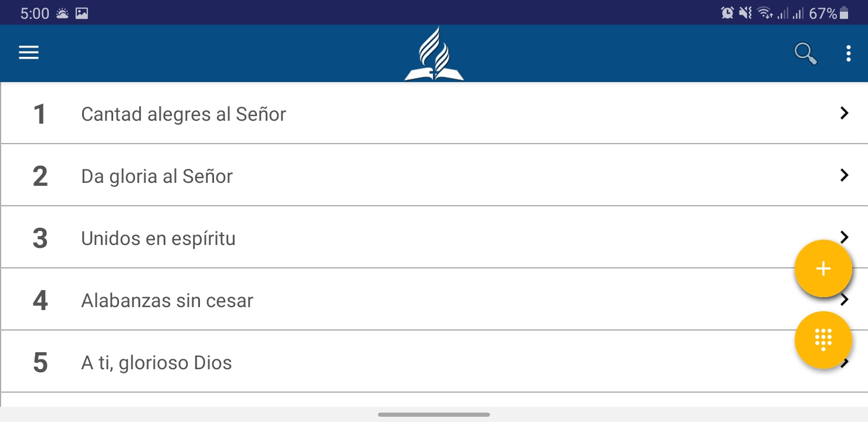Open hymn A ti, glorioso Dios
The image size is (868, 422).
pos(156,363)
